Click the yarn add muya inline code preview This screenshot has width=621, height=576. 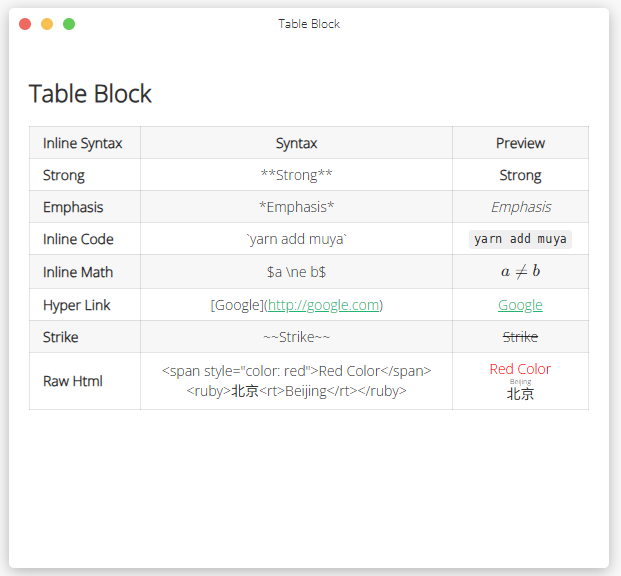(520, 239)
